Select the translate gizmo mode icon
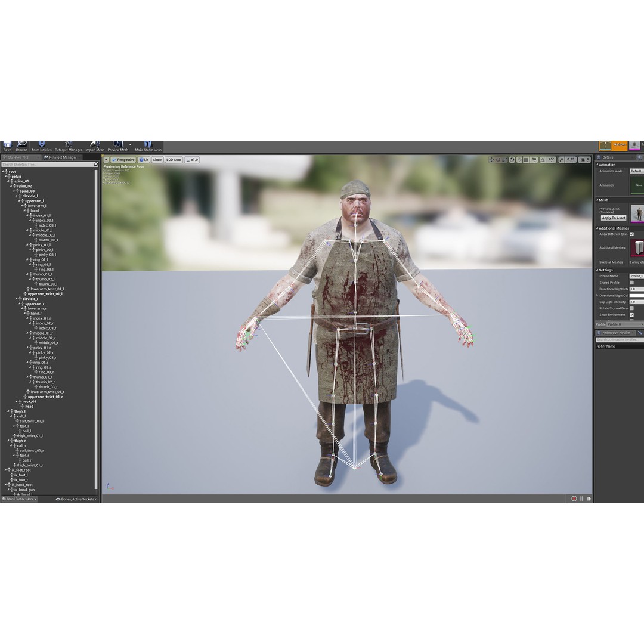 (491, 160)
